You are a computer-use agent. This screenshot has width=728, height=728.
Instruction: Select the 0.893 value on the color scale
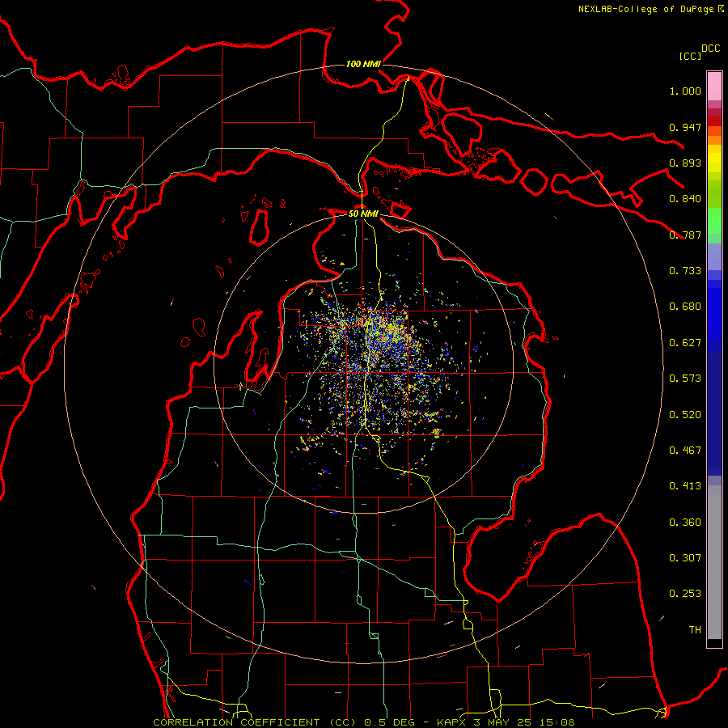tap(685, 163)
